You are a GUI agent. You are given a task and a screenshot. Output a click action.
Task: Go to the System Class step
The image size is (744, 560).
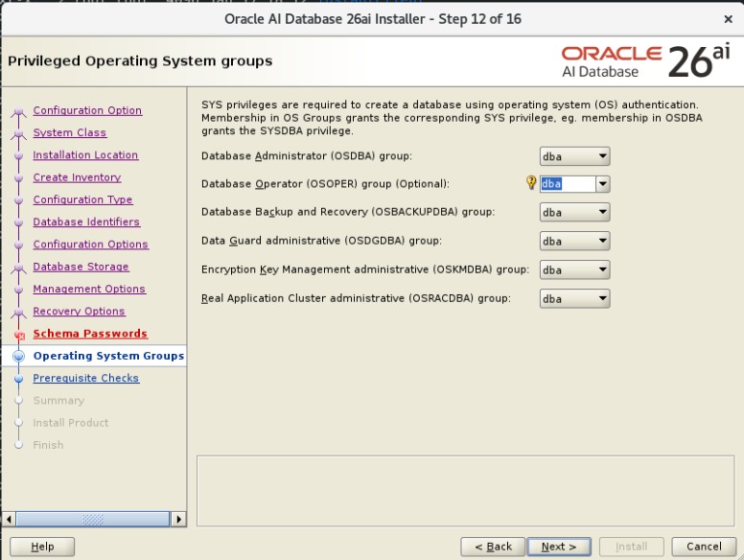coord(70,132)
